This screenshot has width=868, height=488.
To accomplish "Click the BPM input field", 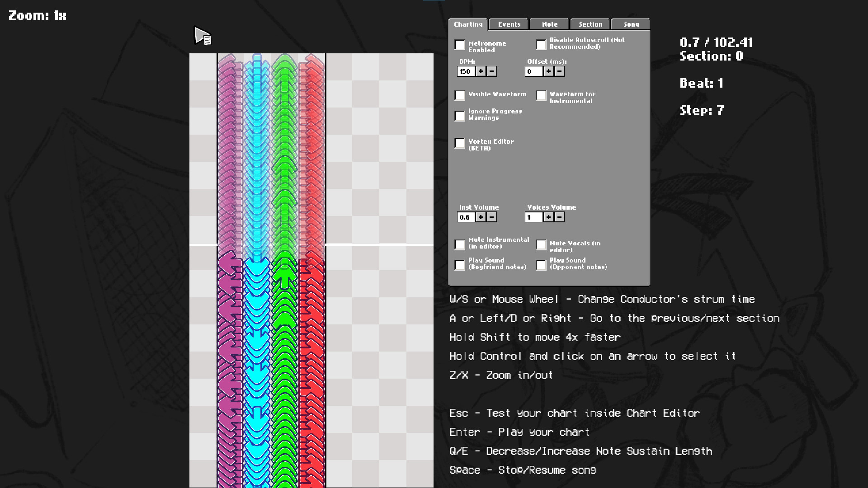I will [x=466, y=71].
